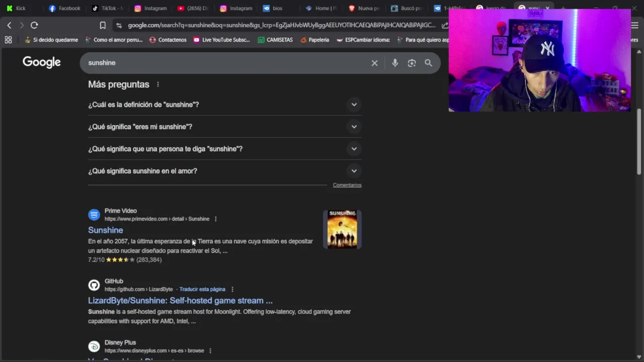Open the 'Como el amor perru...' bookmark
Viewport: 644px width, 362px height.
(114, 40)
